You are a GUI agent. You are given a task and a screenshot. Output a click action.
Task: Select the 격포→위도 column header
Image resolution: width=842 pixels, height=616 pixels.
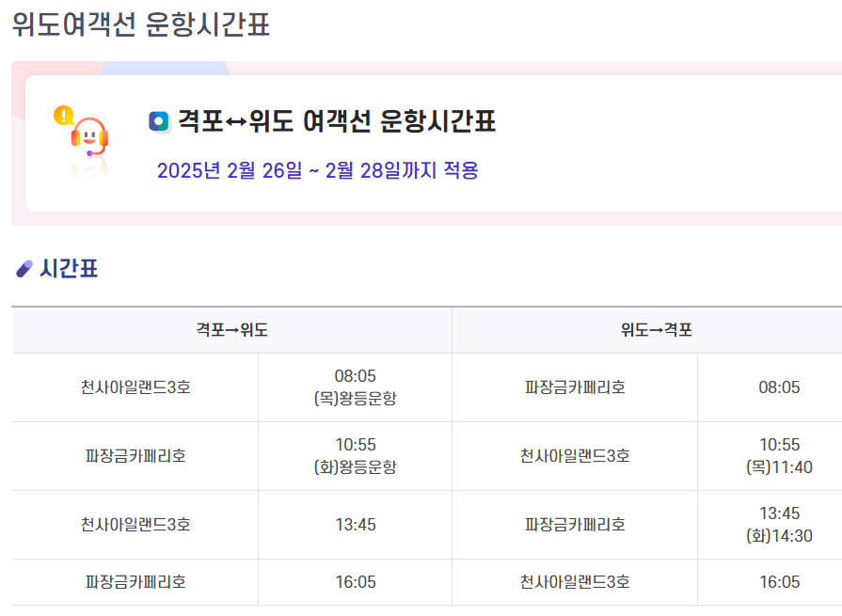coord(232,329)
